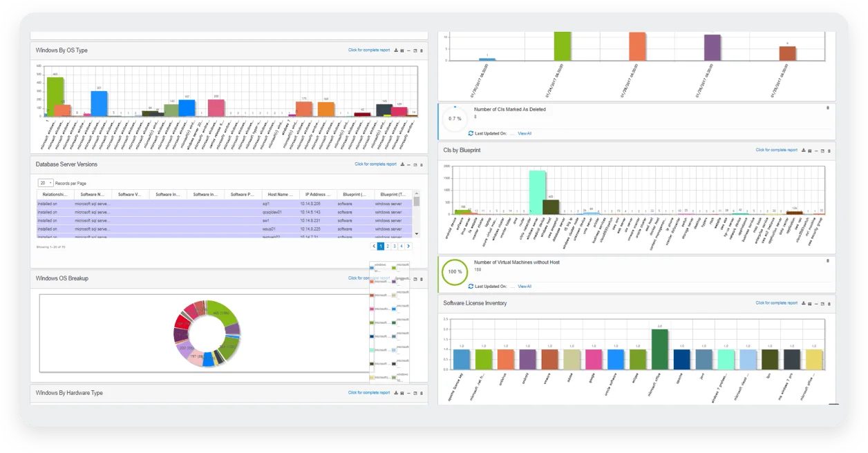Maximize the Software License Inventory panel
Viewport: 868px width, 453px height.
click(822, 303)
